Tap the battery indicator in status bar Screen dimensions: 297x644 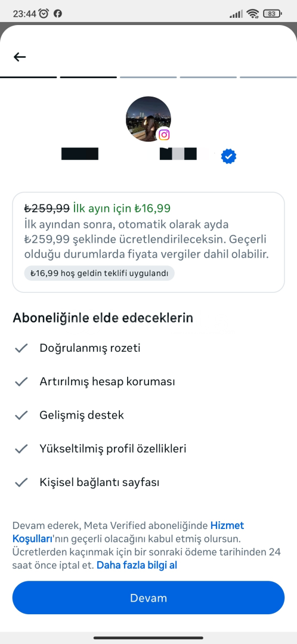click(273, 14)
